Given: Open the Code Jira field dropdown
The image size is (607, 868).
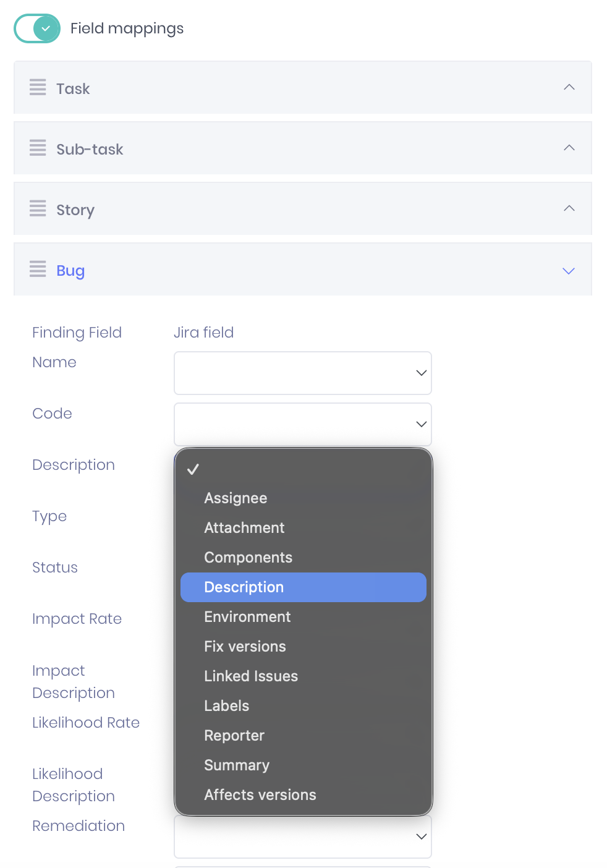Looking at the screenshot, I should click(x=303, y=424).
